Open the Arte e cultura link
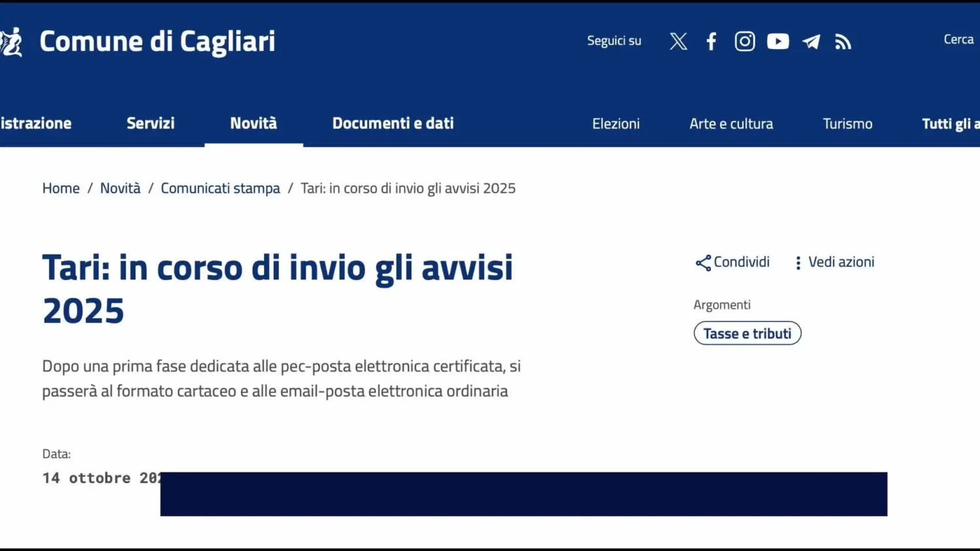Image resolution: width=980 pixels, height=551 pixels. click(731, 124)
